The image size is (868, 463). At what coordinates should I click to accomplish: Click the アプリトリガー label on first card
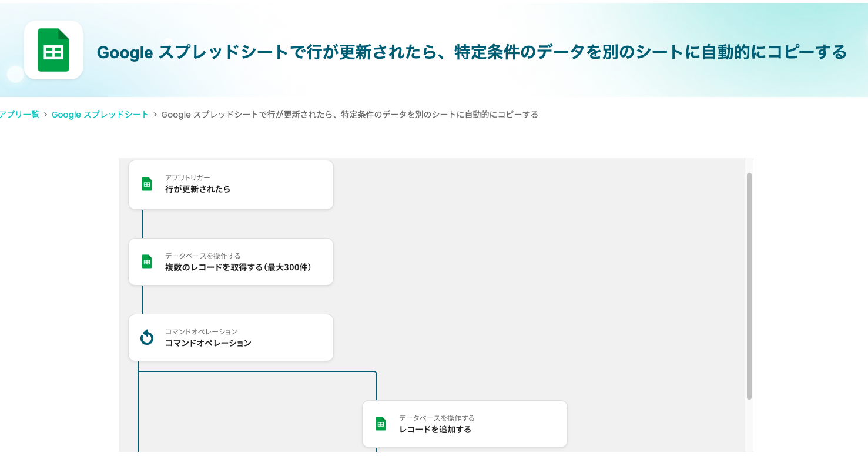[x=187, y=177]
